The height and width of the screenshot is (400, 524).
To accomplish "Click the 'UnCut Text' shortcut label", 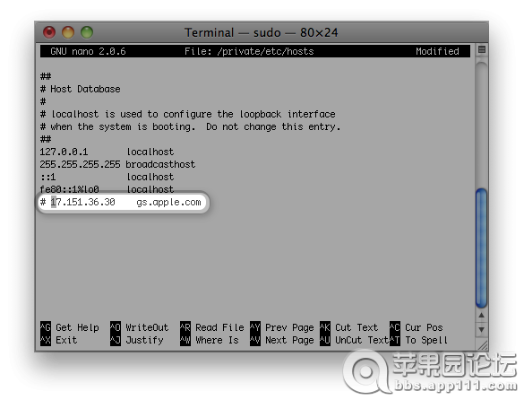I will tap(362, 340).
